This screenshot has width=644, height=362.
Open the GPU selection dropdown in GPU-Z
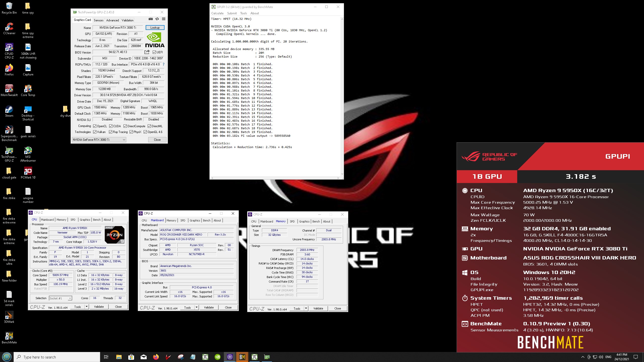pos(99,140)
